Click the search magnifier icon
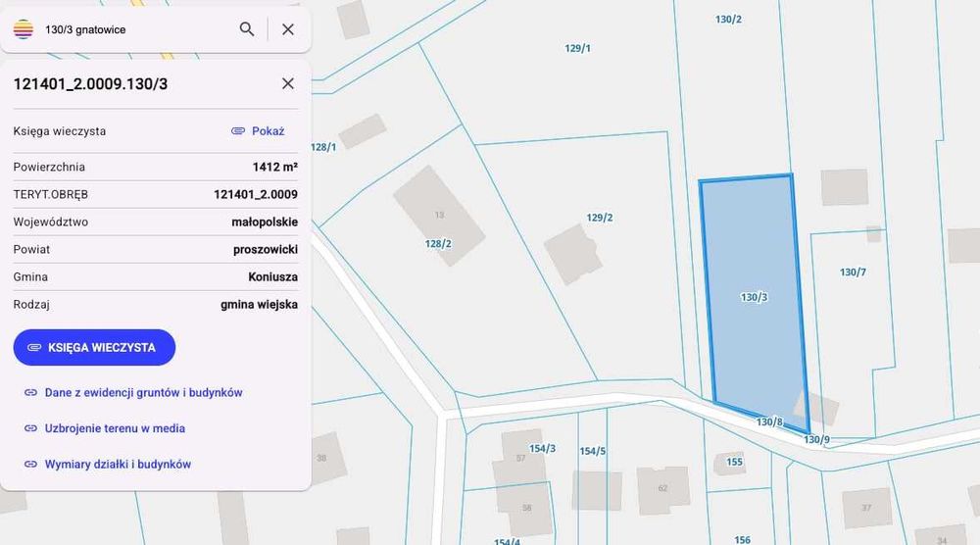This screenshot has width=980, height=545. coord(247,29)
